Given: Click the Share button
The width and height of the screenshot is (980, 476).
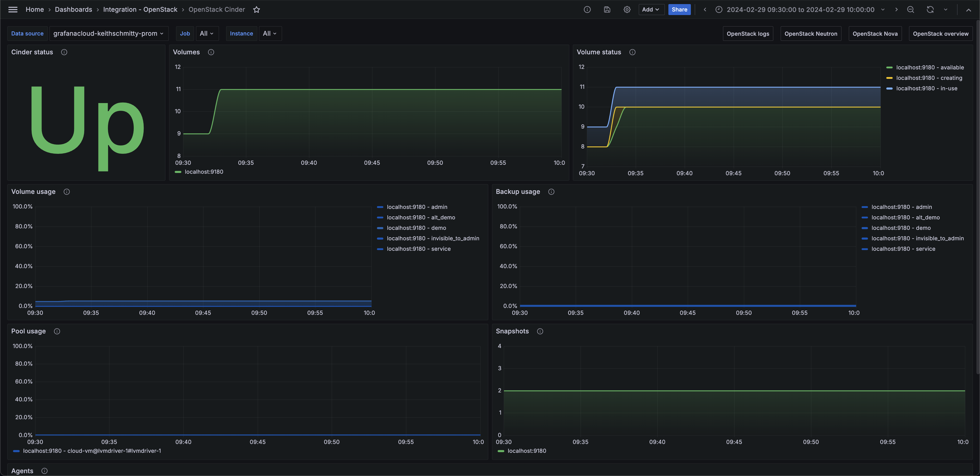Looking at the screenshot, I should (x=679, y=9).
